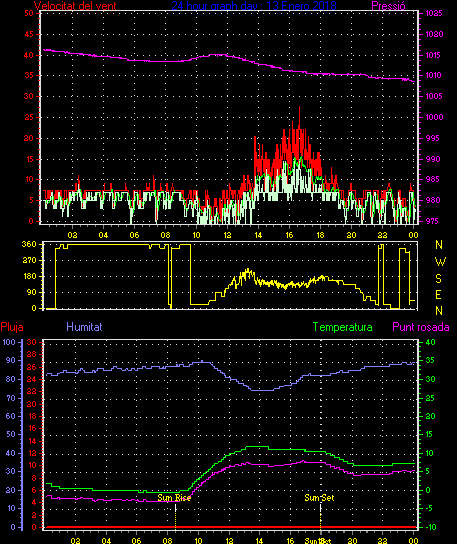
Task: Click the 'Sun Set' marker label
Action: pos(319,498)
